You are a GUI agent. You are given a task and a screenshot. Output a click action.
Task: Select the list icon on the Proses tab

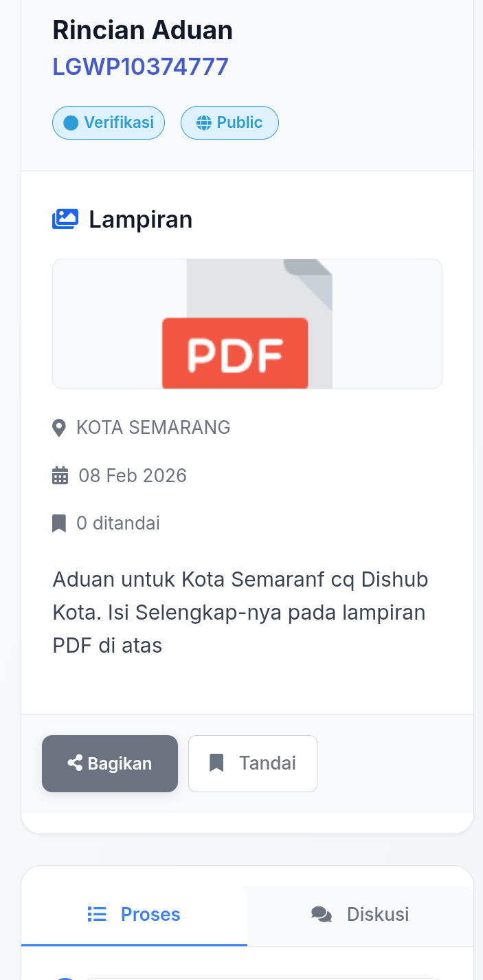pyautogui.click(x=97, y=914)
